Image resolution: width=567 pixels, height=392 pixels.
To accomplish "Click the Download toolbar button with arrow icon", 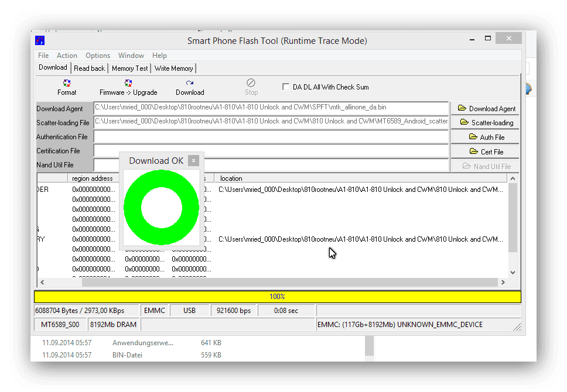I will (x=190, y=87).
